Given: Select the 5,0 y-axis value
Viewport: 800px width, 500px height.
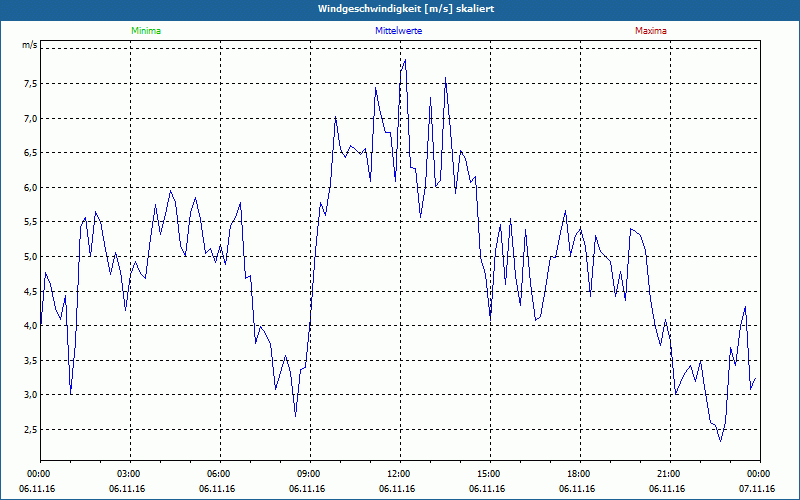Looking at the screenshot, I should point(30,257).
